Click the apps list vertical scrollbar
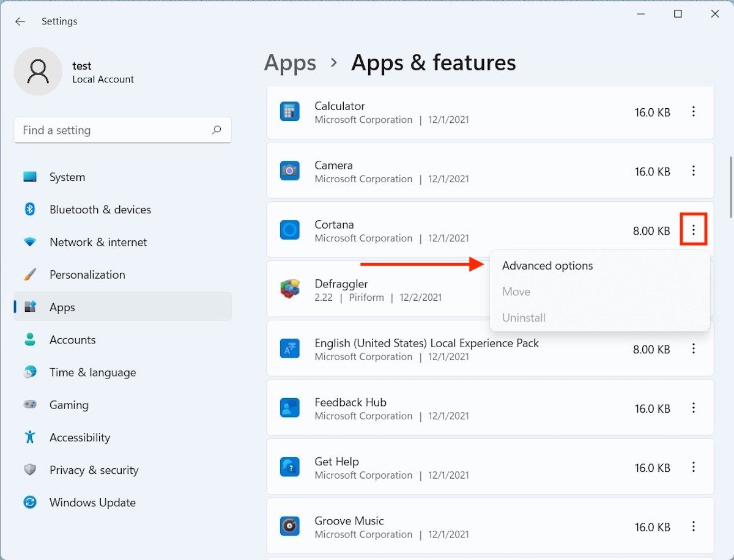Screen dimensions: 734x560 [730, 187]
